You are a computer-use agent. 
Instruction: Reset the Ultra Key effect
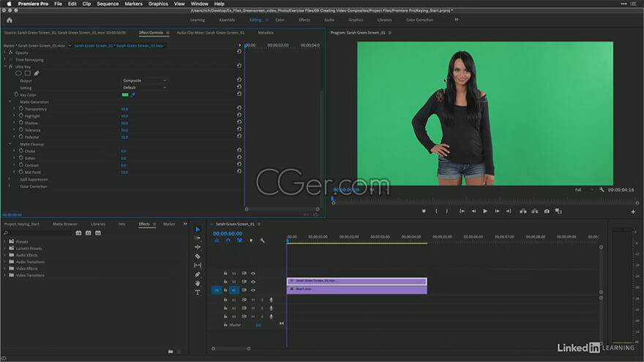(x=239, y=66)
